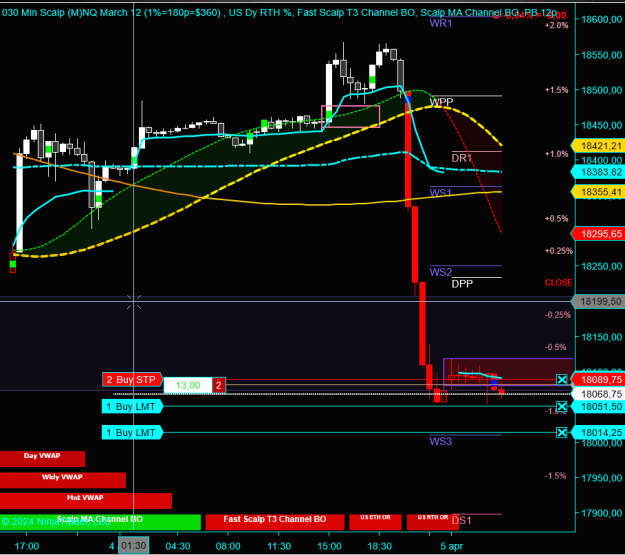
Task: Click the Wkly VWAP status bar
Action: pyautogui.click(x=63, y=480)
